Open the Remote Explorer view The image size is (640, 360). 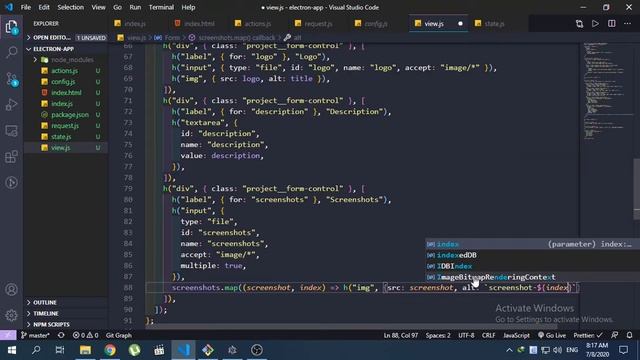(11, 131)
